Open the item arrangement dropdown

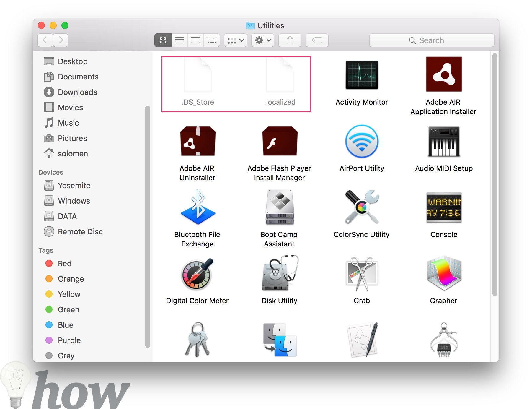click(236, 40)
